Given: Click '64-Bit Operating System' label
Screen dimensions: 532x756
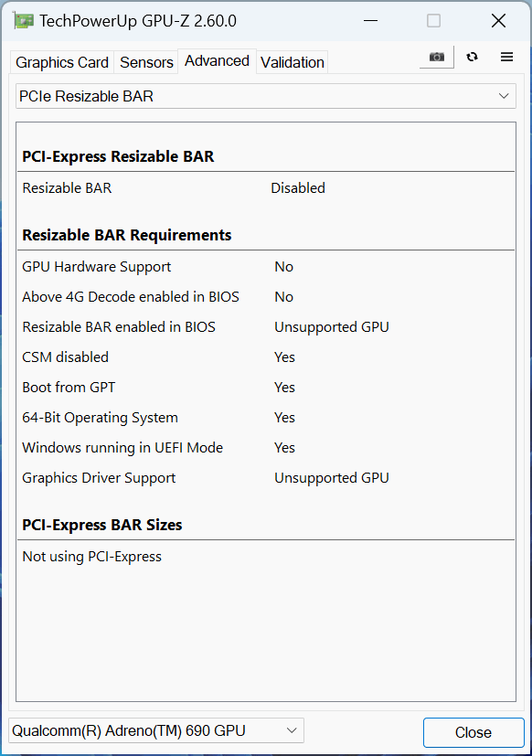Looking at the screenshot, I should [x=100, y=418].
